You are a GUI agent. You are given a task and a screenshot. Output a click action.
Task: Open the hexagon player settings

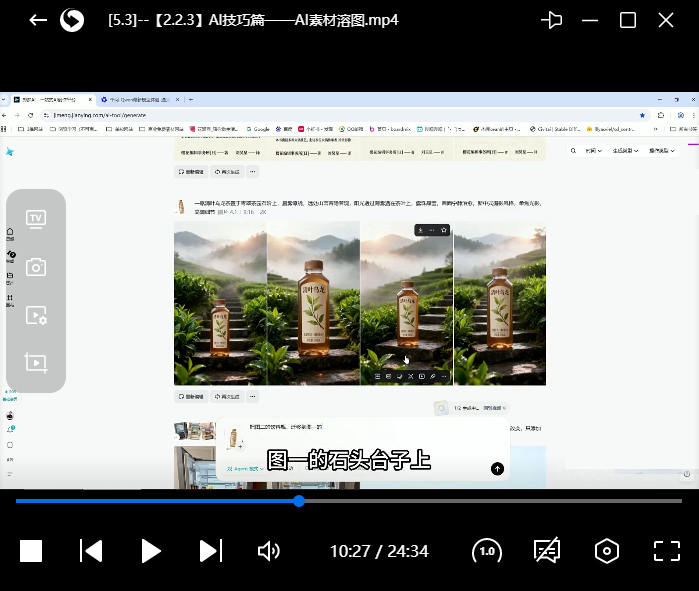(607, 551)
